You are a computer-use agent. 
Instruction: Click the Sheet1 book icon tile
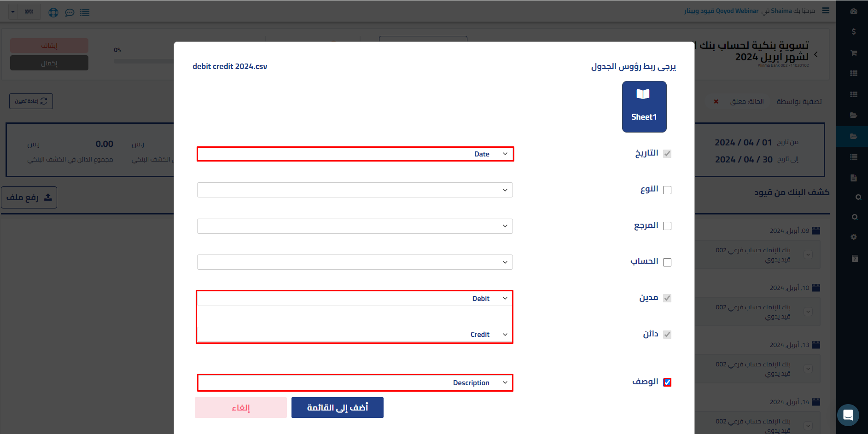(x=644, y=106)
